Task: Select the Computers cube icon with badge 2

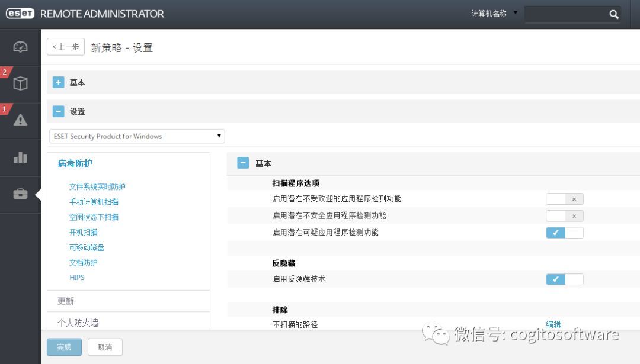Action: [x=20, y=83]
